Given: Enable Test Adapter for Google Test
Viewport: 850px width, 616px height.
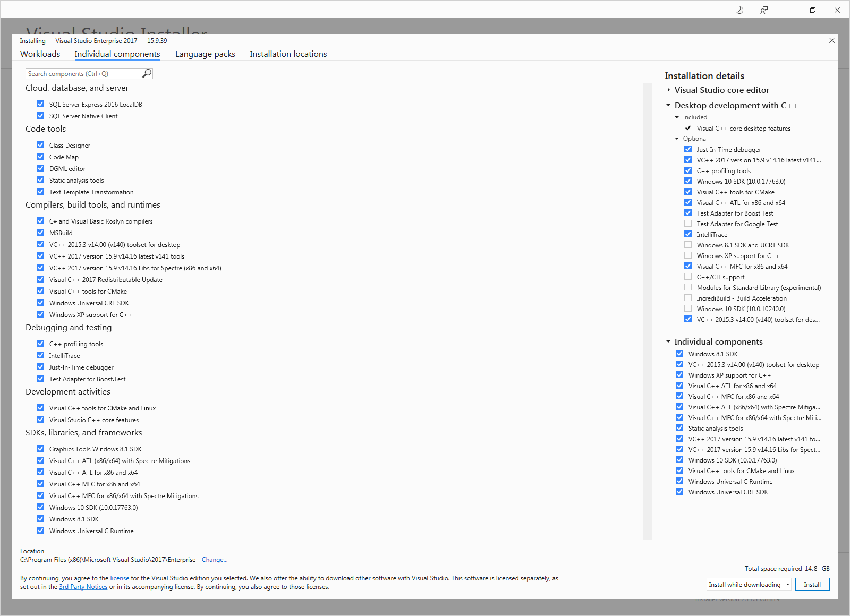Looking at the screenshot, I should [688, 224].
